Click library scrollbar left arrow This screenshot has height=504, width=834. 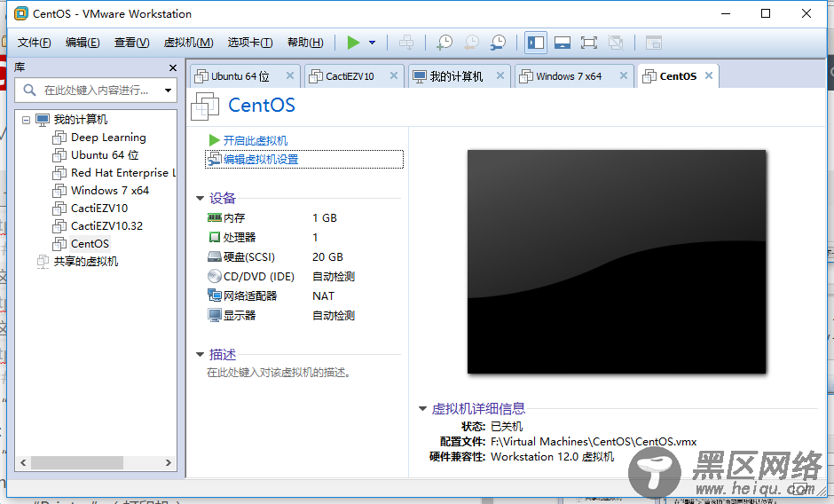[x=23, y=462]
